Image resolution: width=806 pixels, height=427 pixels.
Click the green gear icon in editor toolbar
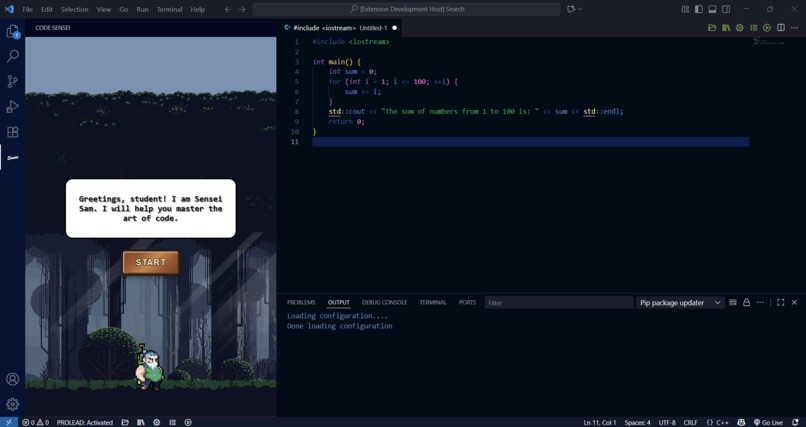point(740,28)
